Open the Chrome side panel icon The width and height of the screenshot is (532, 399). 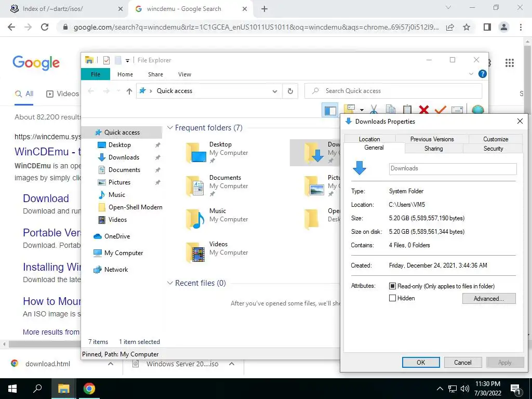(x=487, y=27)
